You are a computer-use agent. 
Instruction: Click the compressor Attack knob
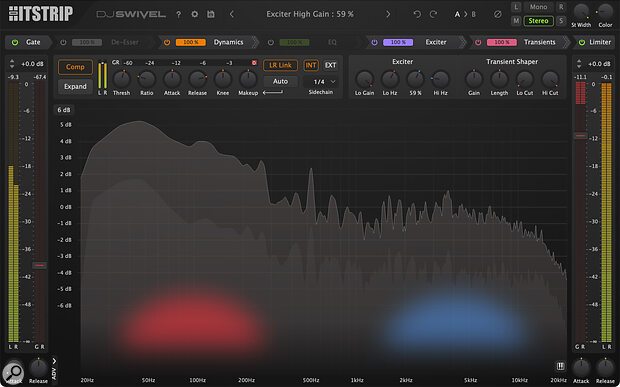pos(172,79)
